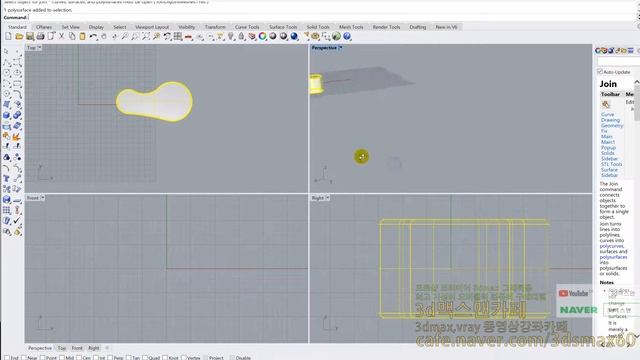This screenshot has height=360, width=640.
Task: Toggle the Auto-Update checkbox in help panel
Action: tap(600, 72)
